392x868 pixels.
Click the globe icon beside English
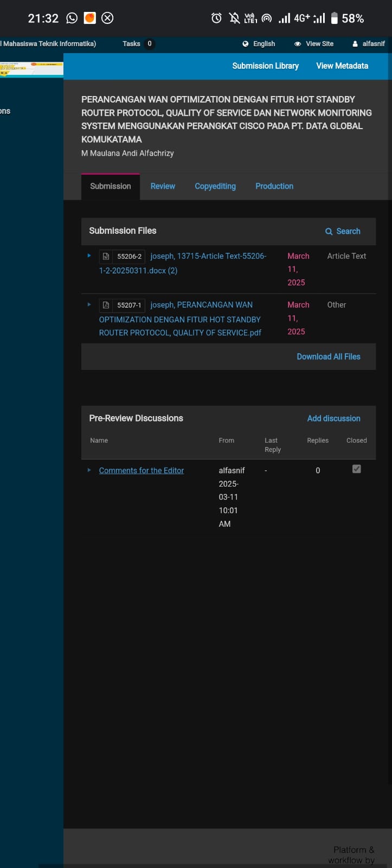point(246,44)
